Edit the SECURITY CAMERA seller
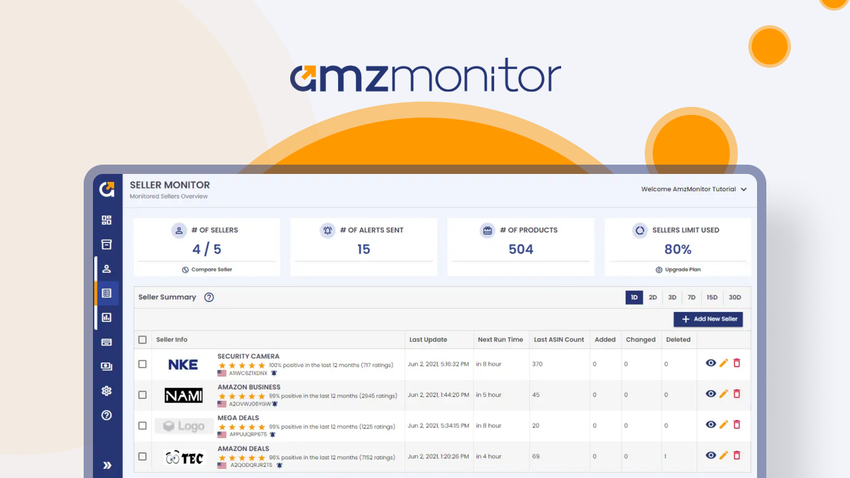 [724, 363]
